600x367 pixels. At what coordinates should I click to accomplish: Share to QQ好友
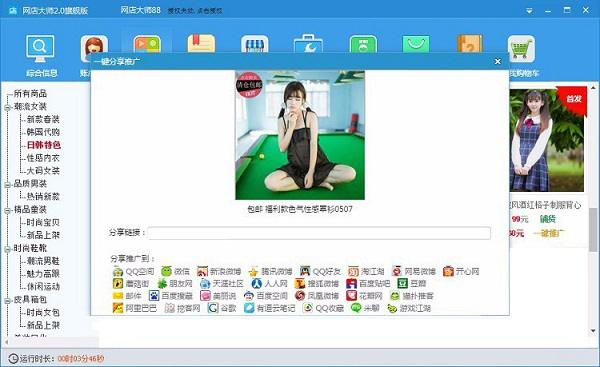pos(320,271)
